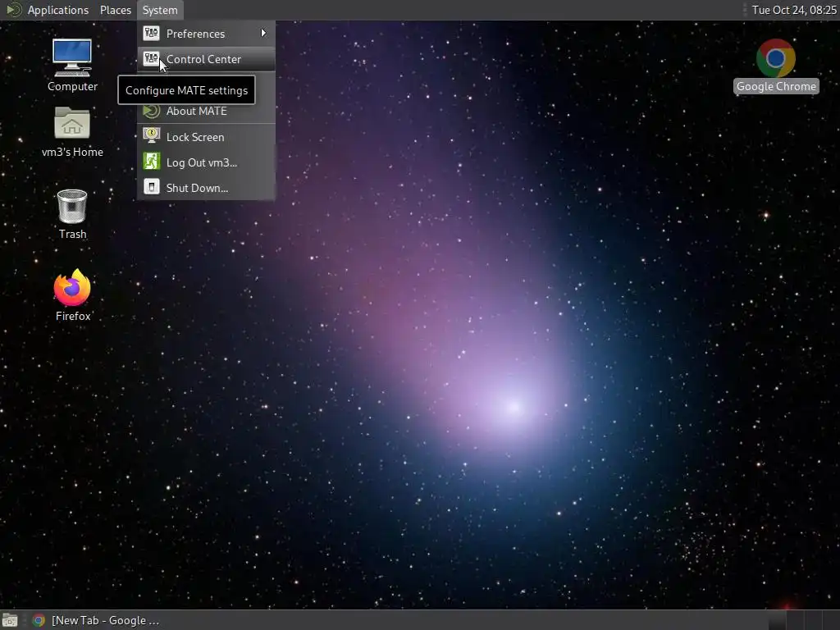The width and height of the screenshot is (840, 630).
Task: Open Control Center from the menu
Action: click(x=206, y=59)
